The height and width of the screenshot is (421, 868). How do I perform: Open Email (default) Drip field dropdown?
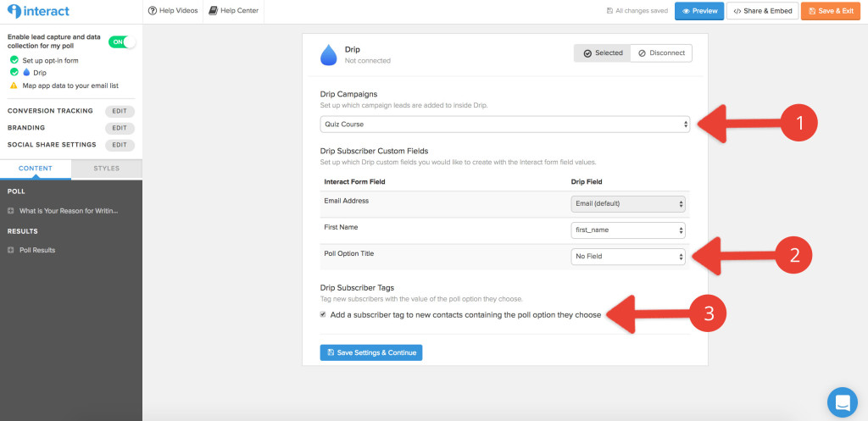pos(628,203)
